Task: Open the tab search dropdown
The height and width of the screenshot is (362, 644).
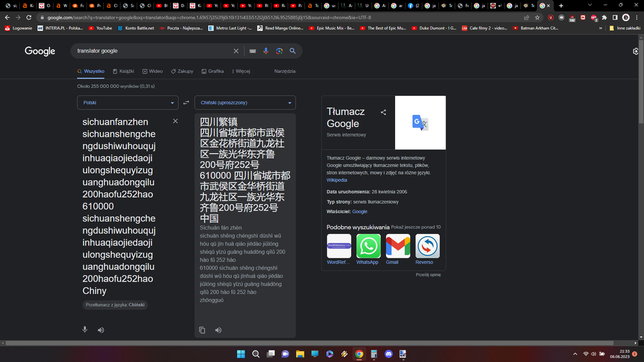Action: [x=590, y=5]
